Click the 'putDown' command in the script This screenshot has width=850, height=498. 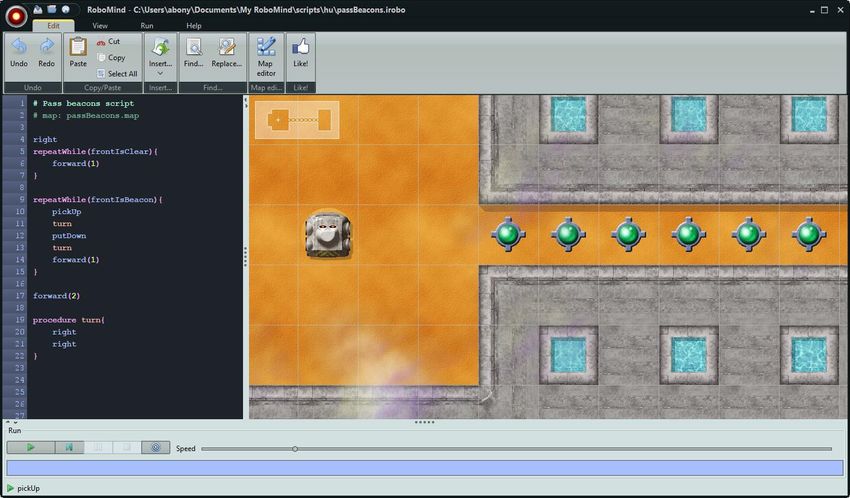click(x=69, y=236)
